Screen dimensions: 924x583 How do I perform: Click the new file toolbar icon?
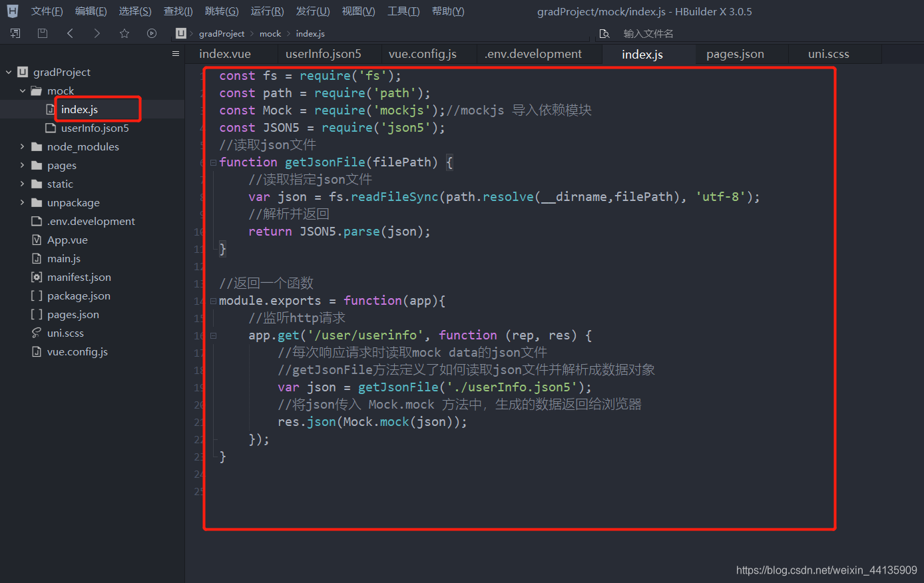point(15,33)
